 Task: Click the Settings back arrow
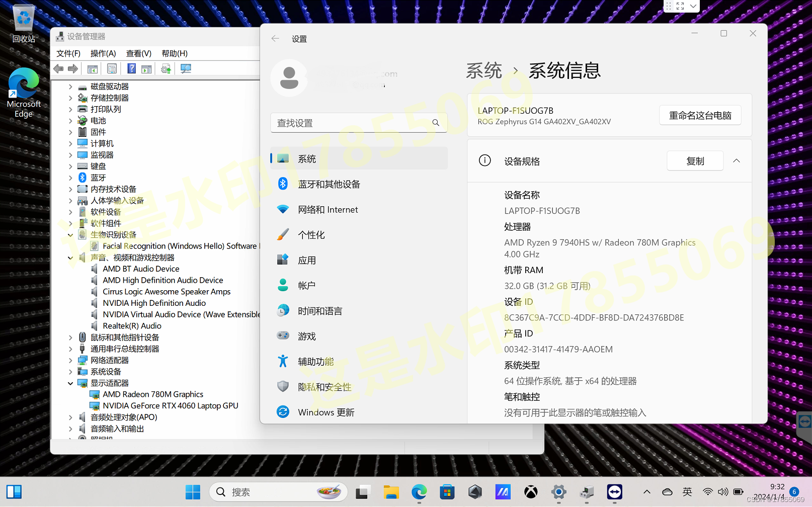point(275,39)
